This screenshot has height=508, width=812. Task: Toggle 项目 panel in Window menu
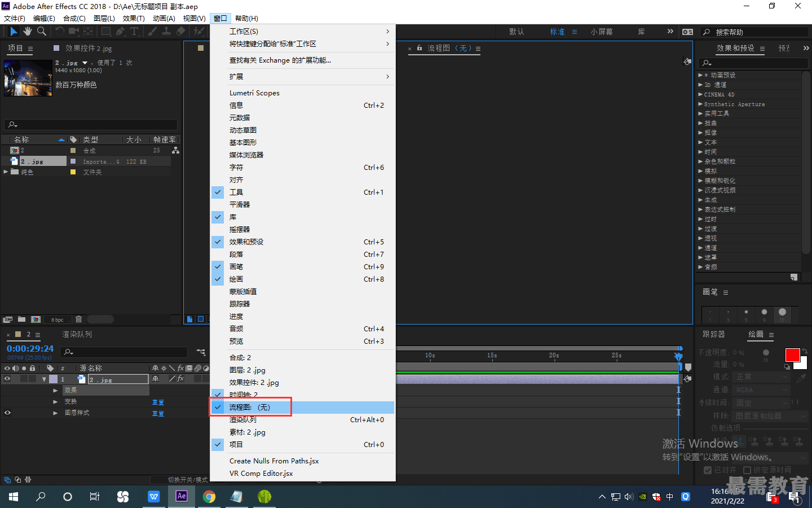pos(303,445)
